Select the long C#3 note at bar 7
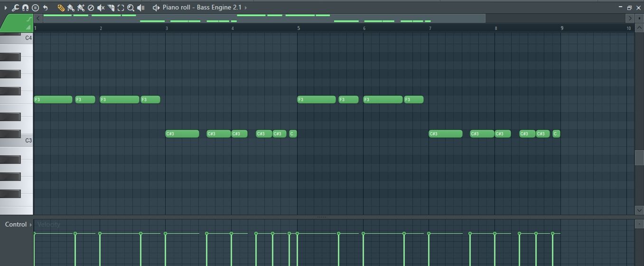644x266 pixels. coord(446,134)
